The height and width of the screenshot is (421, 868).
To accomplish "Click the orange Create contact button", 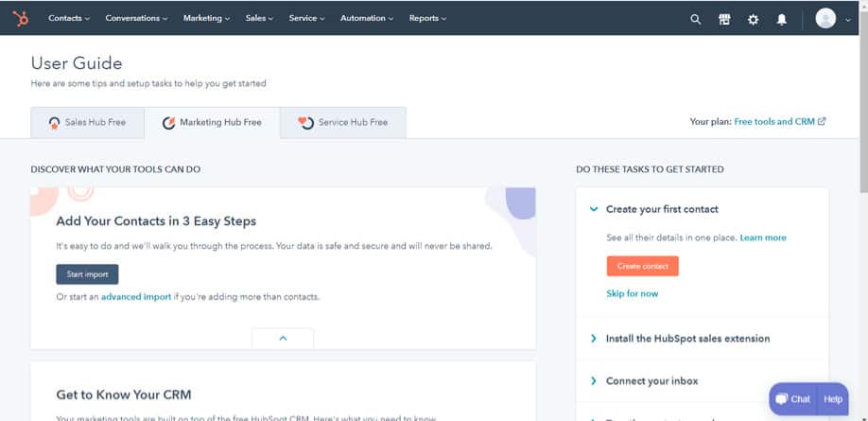I will 642,266.
